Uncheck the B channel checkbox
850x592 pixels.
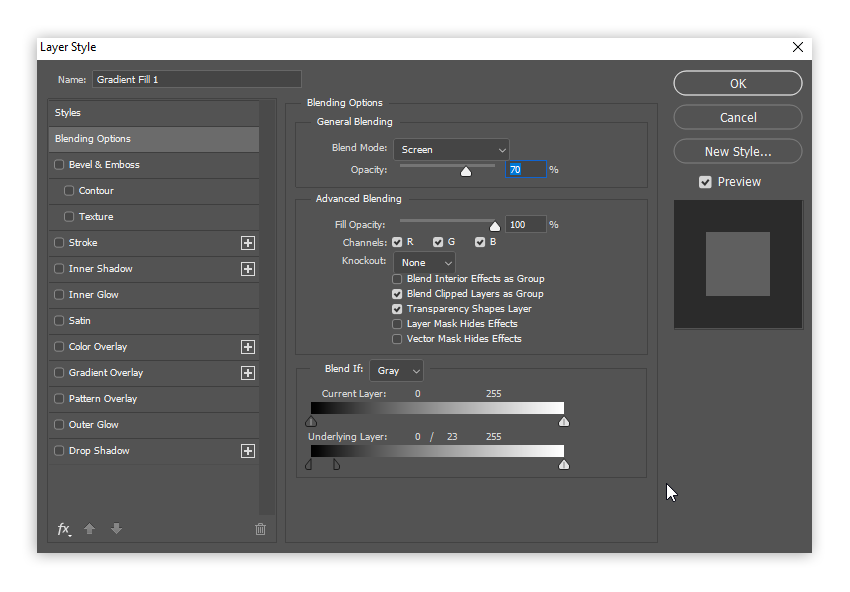coord(480,242)
